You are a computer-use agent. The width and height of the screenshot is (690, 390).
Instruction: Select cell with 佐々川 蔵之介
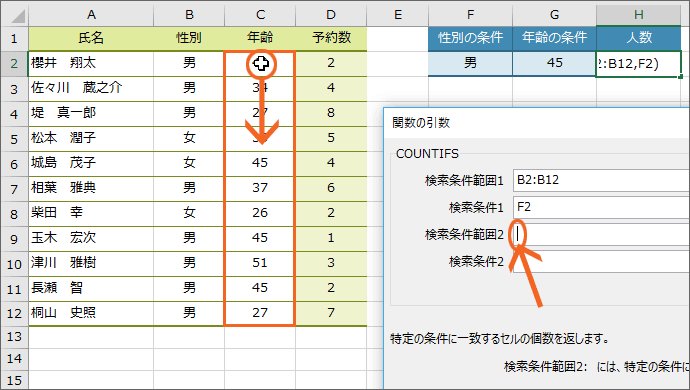click(x=91, y=88)
